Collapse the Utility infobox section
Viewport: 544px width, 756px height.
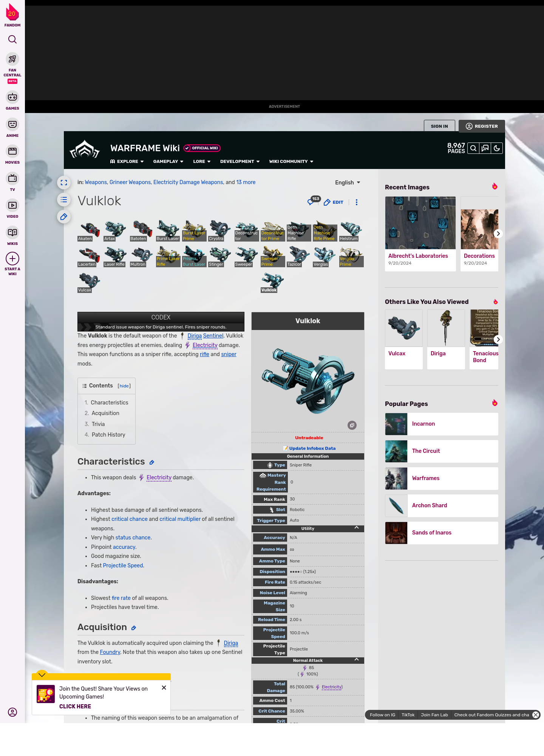pyautogui.click(x=357, y=528)
